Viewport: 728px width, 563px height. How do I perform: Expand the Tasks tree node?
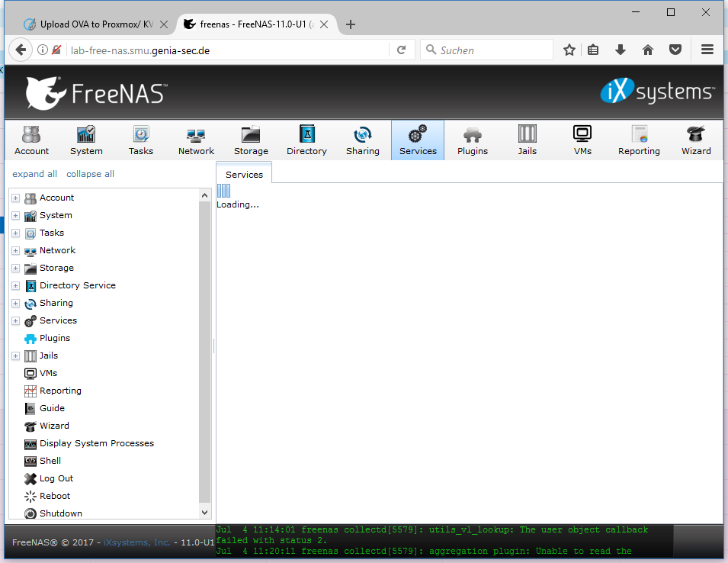[15, 233]
